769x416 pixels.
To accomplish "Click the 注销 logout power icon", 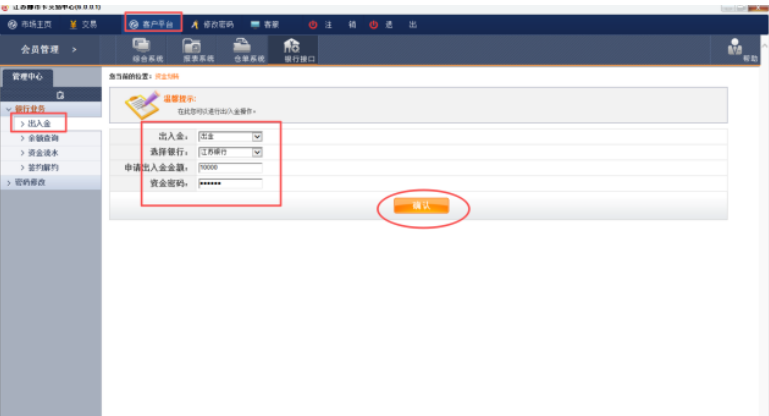I will (x=312, y=23).
